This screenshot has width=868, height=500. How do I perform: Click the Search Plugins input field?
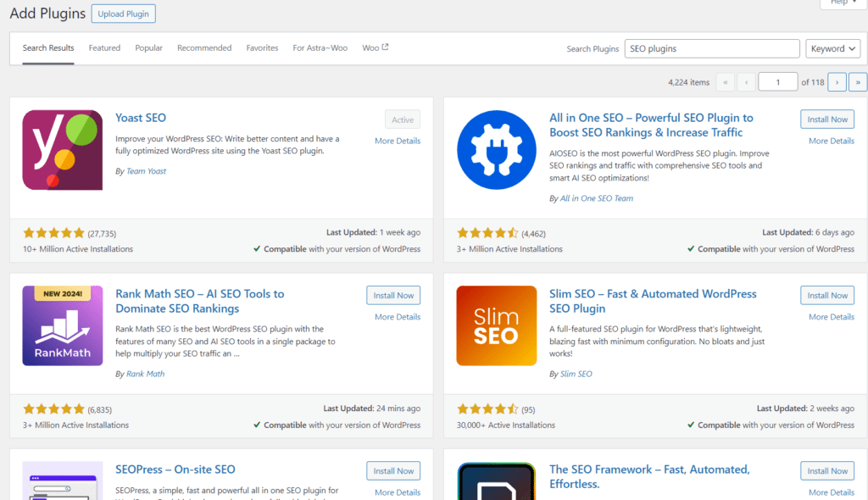coord(712,48)
